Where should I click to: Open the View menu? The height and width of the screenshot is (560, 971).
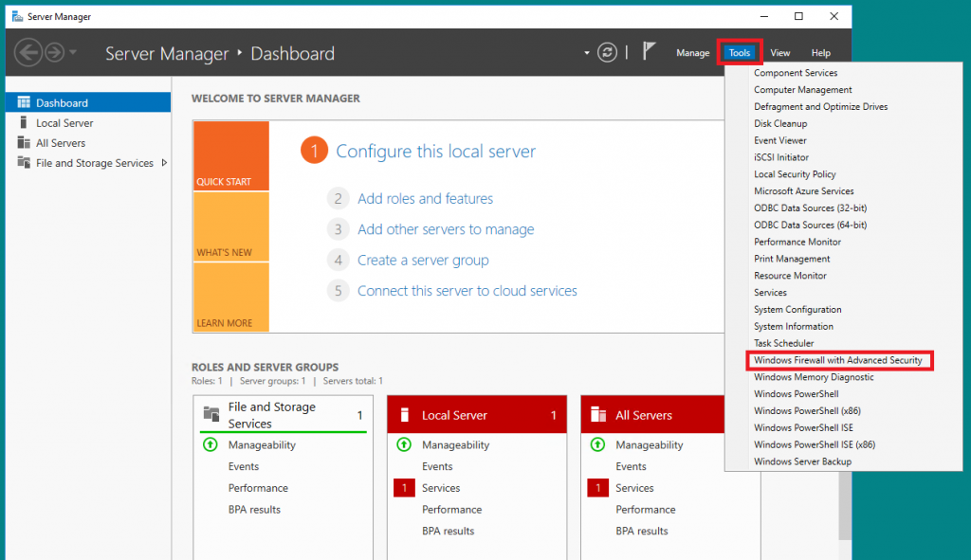tap(779, 53)
